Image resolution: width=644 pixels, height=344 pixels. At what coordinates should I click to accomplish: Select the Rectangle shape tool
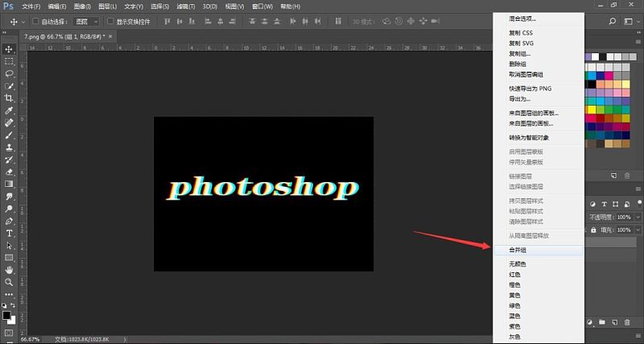pyautogui.click(x=9, y=258)
